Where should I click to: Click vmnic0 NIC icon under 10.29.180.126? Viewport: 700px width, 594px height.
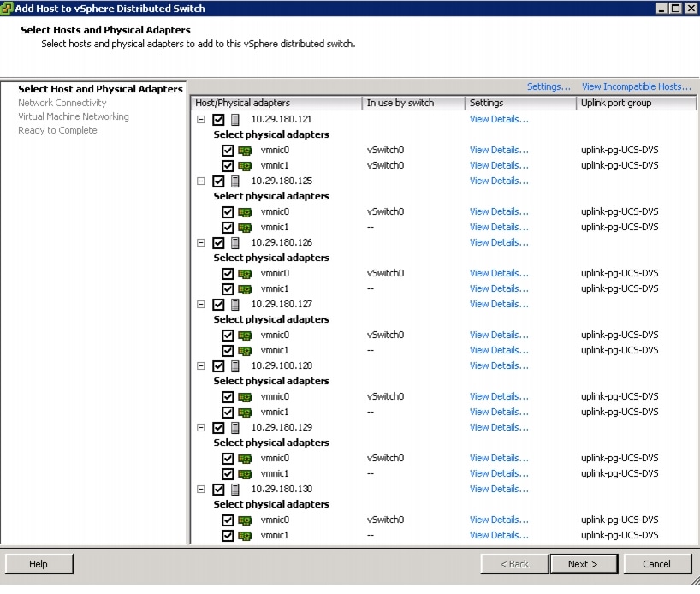click(x=245, y=274)
